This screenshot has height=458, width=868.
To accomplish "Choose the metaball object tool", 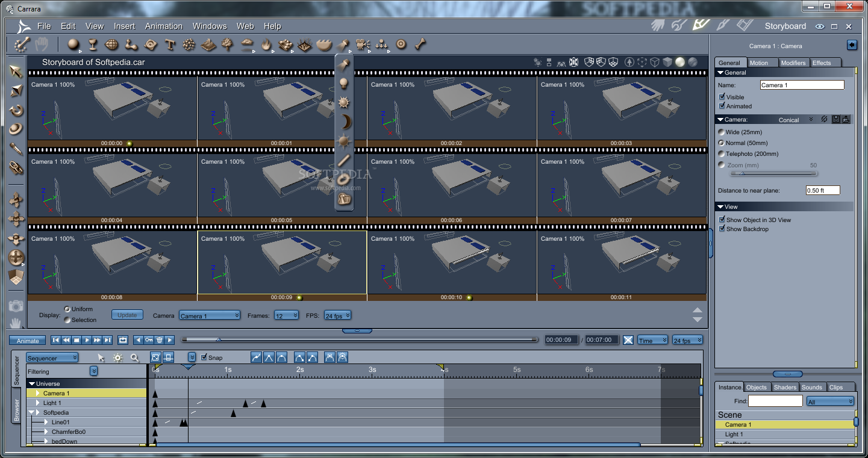I will click(x=131, y=44).
